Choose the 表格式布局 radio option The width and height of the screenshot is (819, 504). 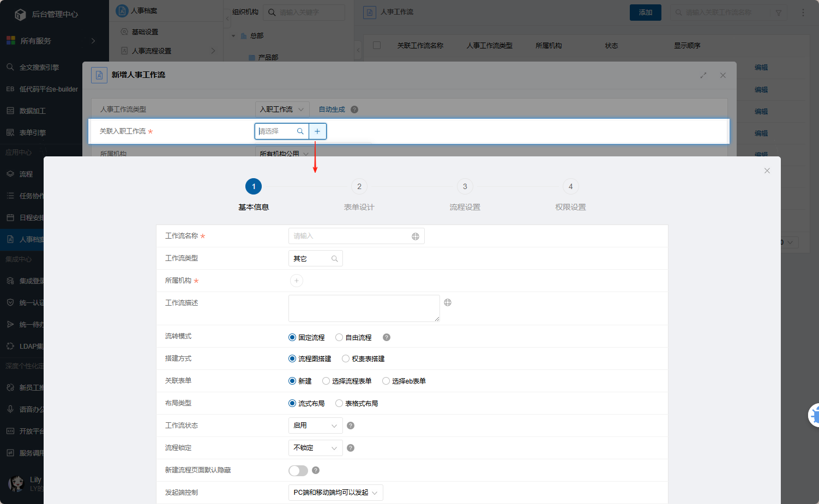click(x=339, y=403)
